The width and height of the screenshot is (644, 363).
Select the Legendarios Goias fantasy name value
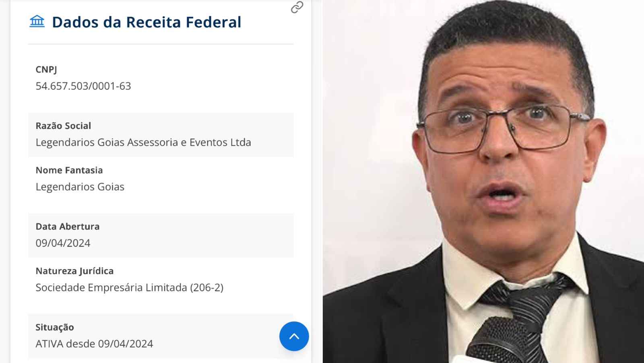pyautogui.click(x=80, y=187)
